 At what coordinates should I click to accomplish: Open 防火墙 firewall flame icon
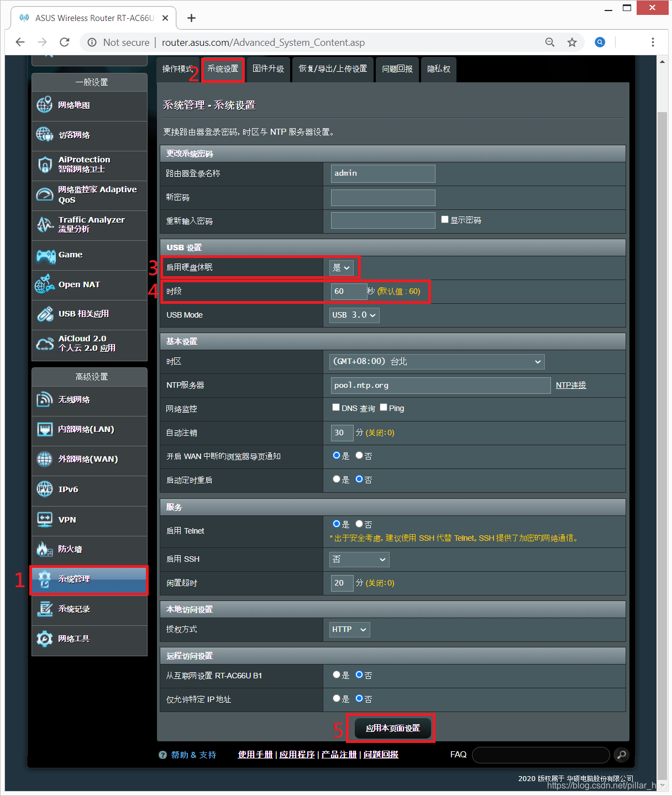[45, 549]
